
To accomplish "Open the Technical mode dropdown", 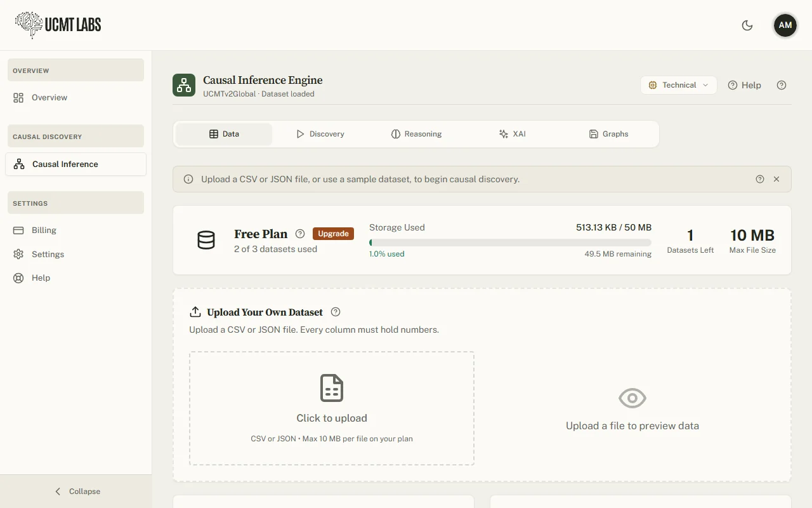I will (679, 85).
